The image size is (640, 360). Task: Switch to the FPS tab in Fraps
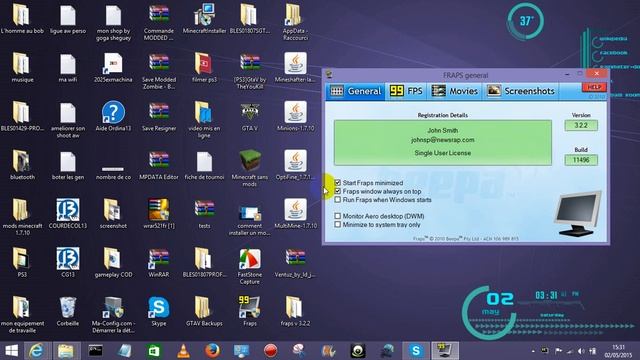[406, 91]
